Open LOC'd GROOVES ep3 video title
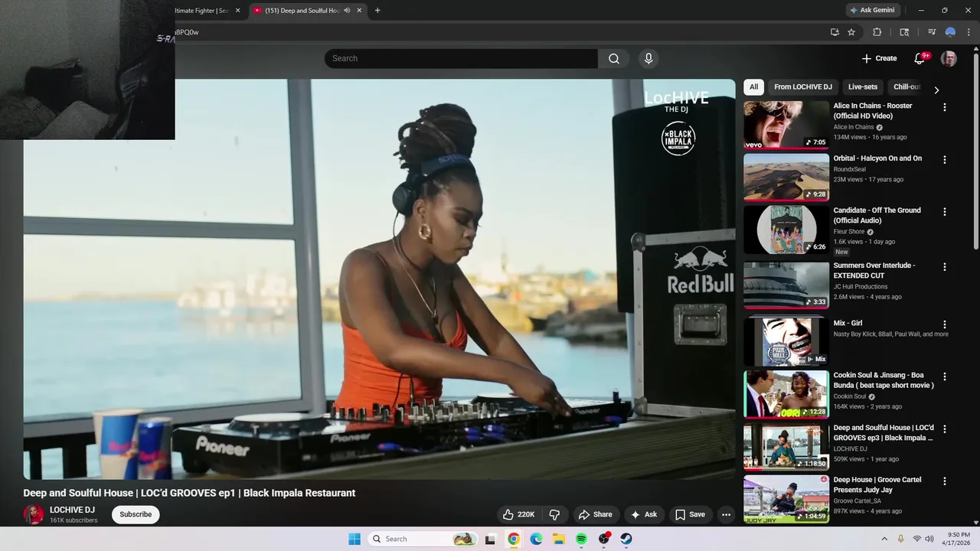The height and width of the screenshot is (551, 980). pyautogui.click(x=884, y=432)
